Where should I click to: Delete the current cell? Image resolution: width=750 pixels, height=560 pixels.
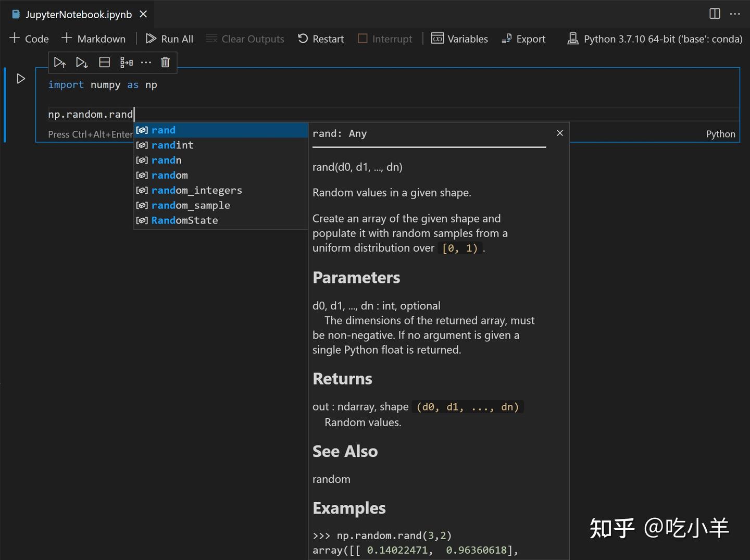[x=165, y=62]
